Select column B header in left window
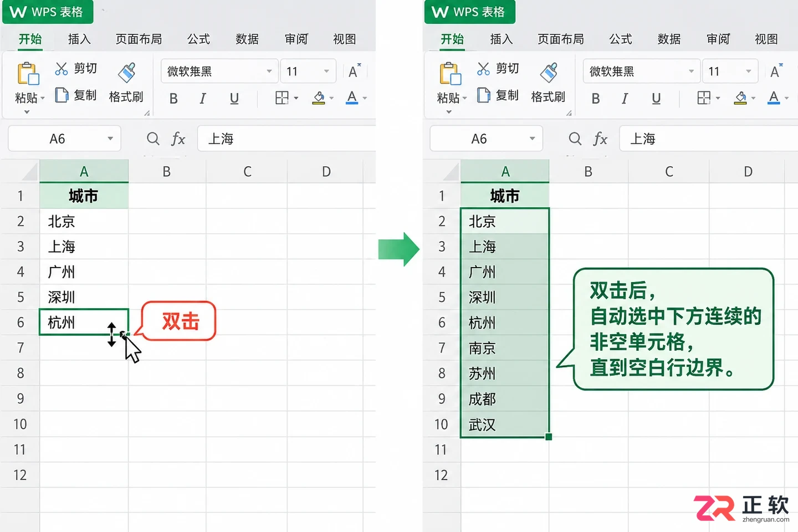Viewport: 798px width, 532px height. (x=167, y=171)
